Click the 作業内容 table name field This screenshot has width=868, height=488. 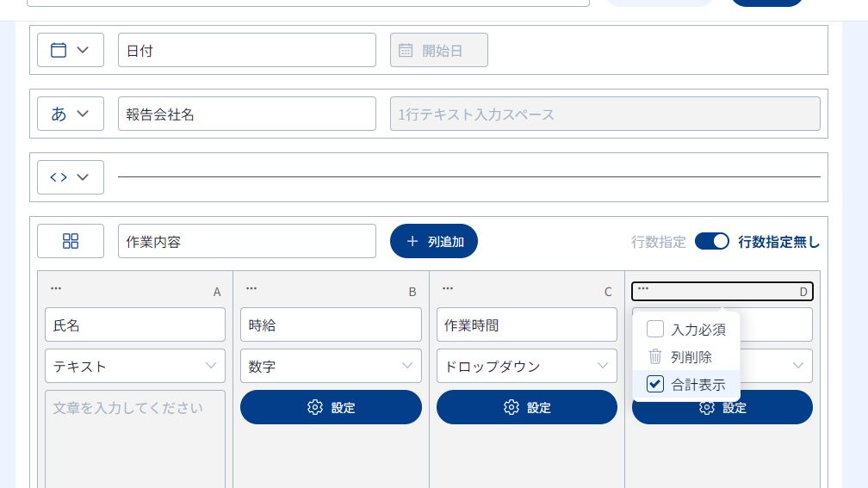click(x=246, y=241)
